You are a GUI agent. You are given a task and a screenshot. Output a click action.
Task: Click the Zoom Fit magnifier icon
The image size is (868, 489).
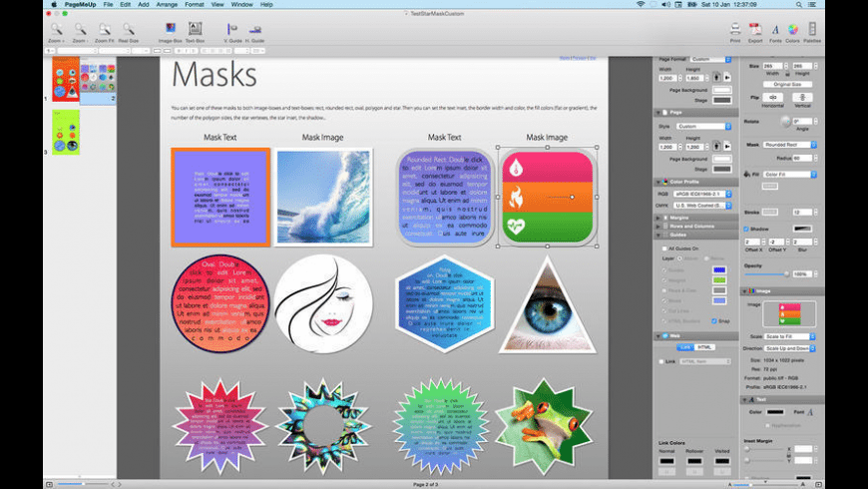tap(104, 29)
